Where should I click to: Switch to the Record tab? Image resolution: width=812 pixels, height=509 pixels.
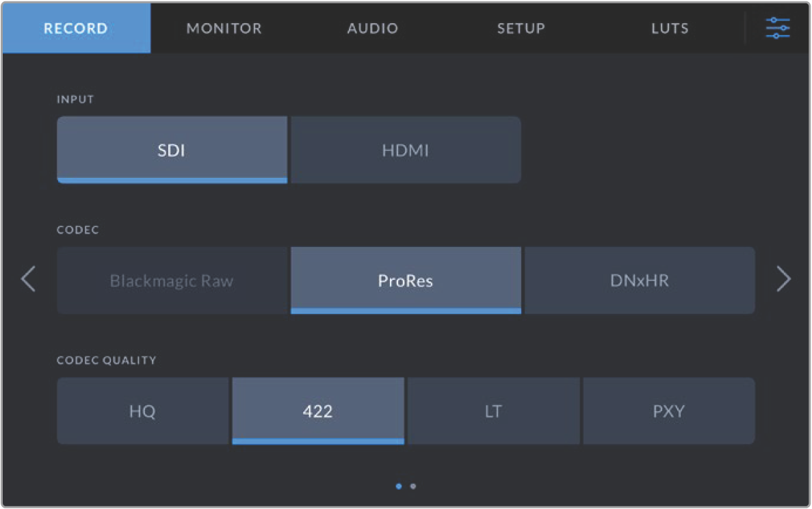[x=76, y=28]
